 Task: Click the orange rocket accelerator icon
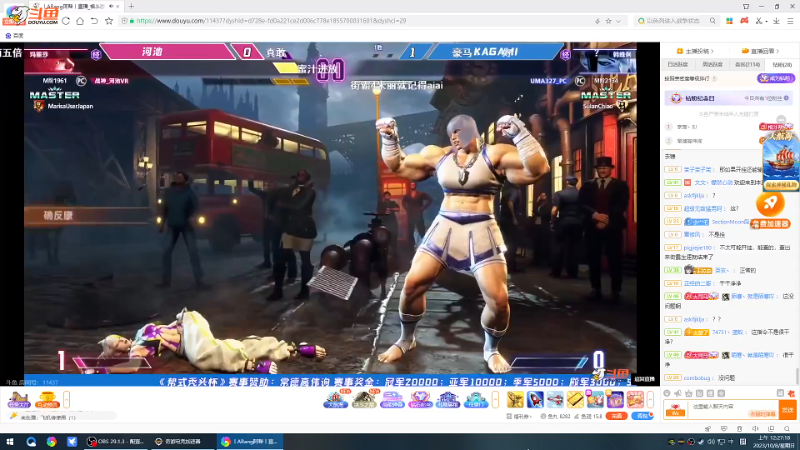[770, 204]
